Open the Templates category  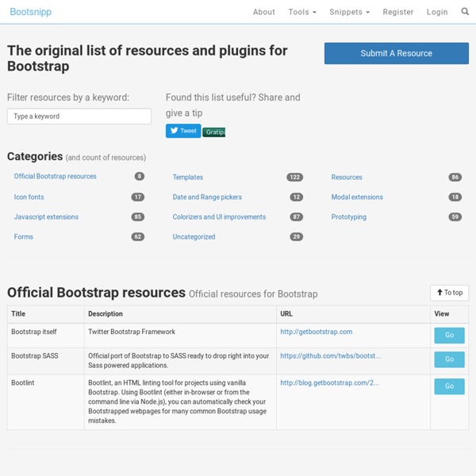[187, 177]
